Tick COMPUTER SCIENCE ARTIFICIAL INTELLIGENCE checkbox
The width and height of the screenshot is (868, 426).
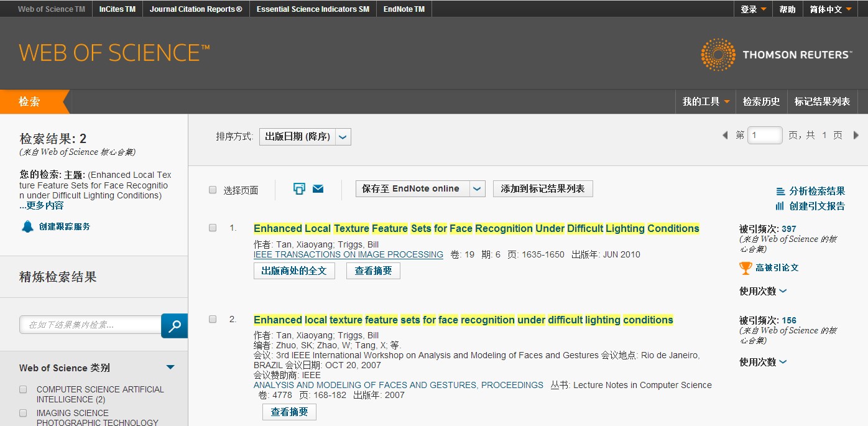(23, 389)
